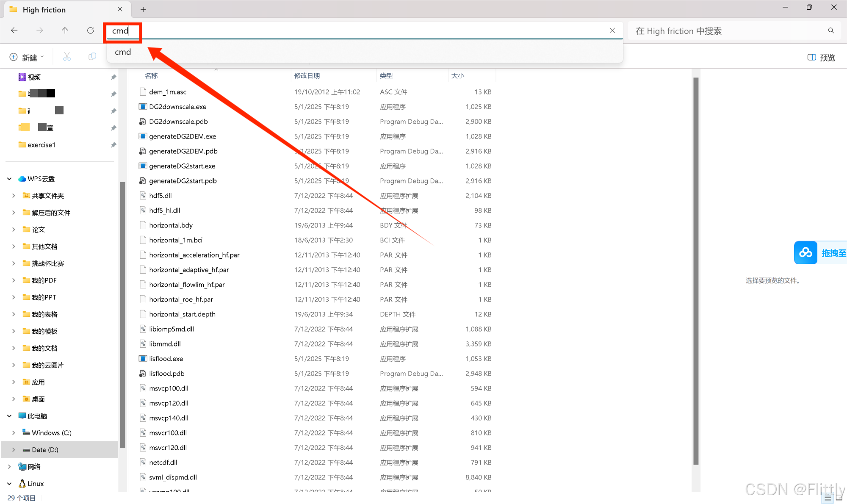Viewport: 847px width, 504px height.
Task: Click the Up directory arrow
Action: [x=65, y=30]
